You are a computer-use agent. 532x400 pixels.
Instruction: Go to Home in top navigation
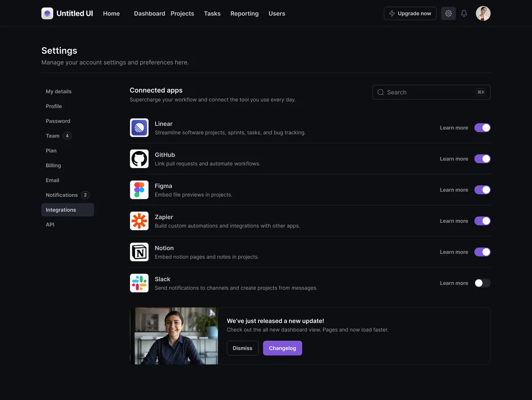(x=112, y=14)
